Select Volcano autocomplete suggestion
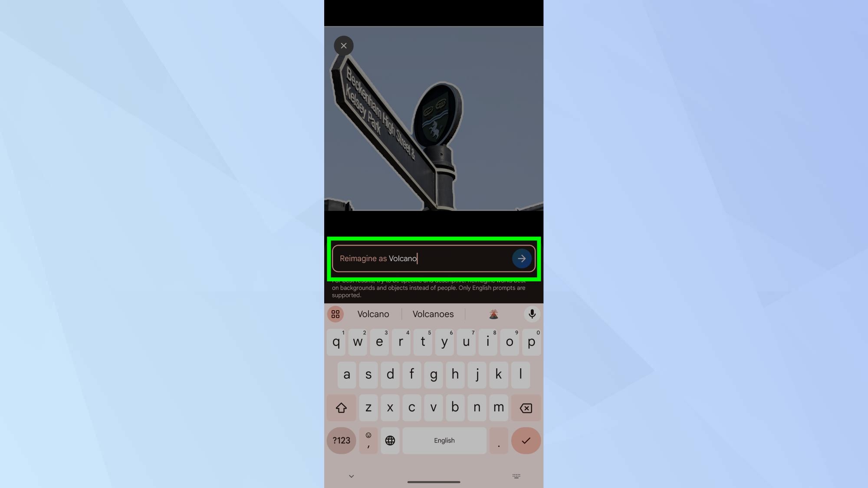 pyautogui.click(x=373, y=314)
